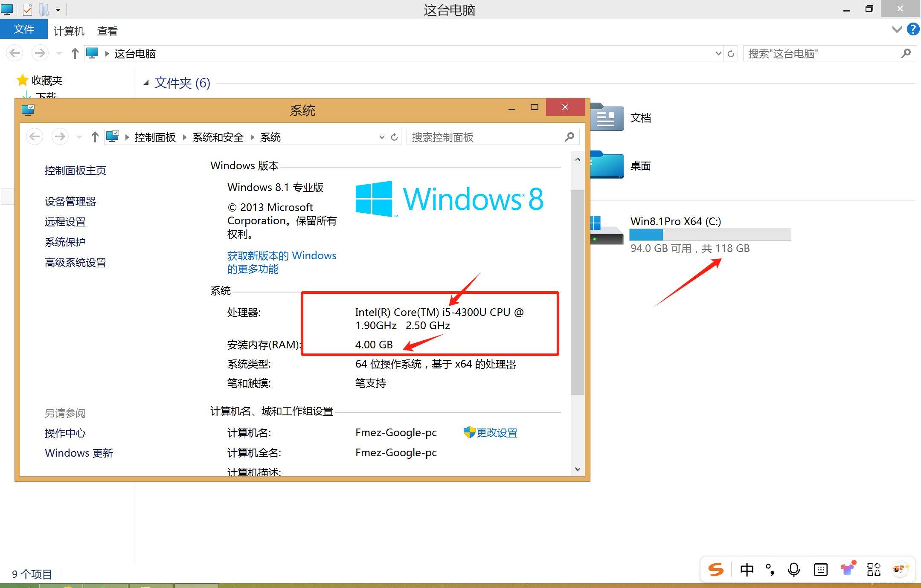
Task: Select the Win8.1Pro X64 (C:) drive icon
Action: coord(606,230)
